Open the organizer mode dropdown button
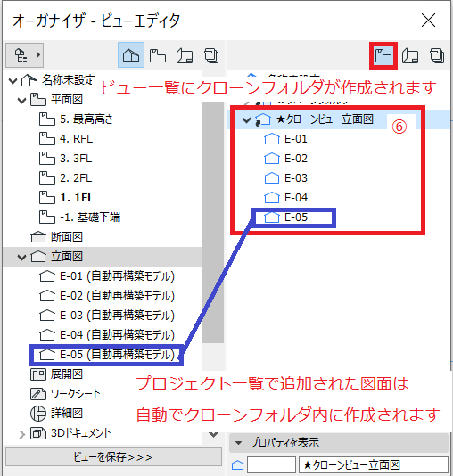This screenshot has width=453, height=476. 25,55
